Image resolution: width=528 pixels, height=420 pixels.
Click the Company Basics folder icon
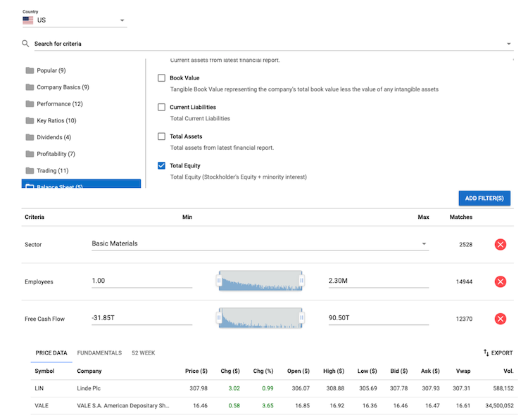30,87
